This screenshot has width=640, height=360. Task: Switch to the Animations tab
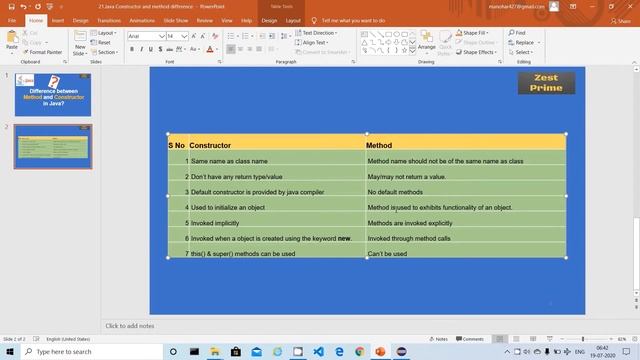[142, 20]
